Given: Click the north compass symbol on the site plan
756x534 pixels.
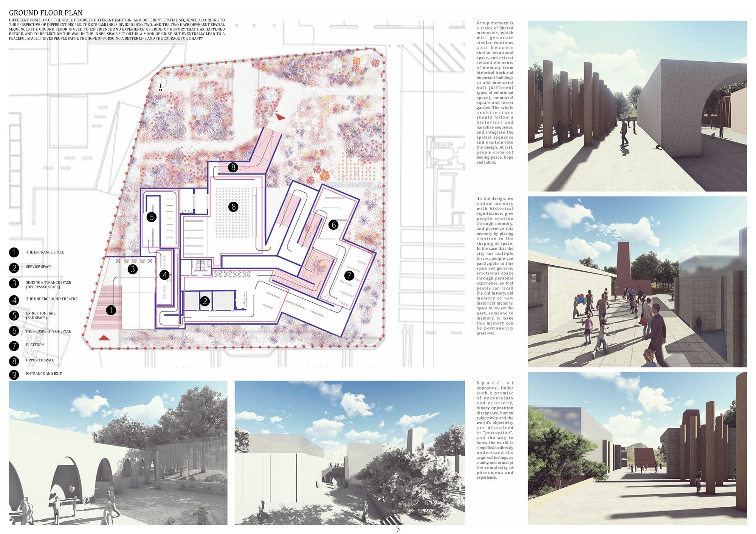Looking at the screenshot, I should [x=161, y=83].
